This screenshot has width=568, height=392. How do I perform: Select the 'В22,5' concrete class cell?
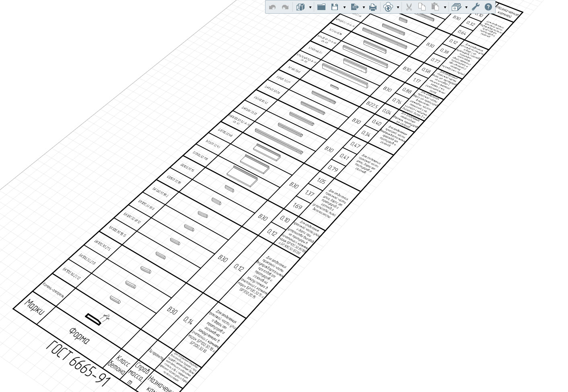point(372,105)
